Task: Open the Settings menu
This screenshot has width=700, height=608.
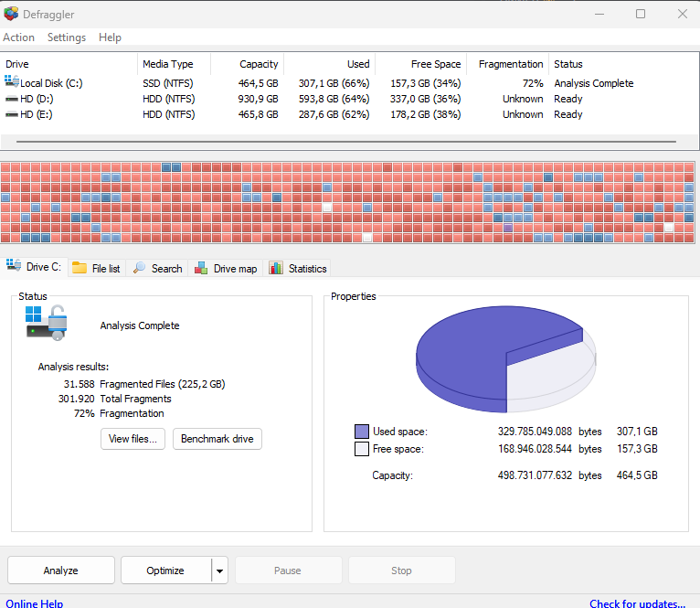Action: click(67, 37)
